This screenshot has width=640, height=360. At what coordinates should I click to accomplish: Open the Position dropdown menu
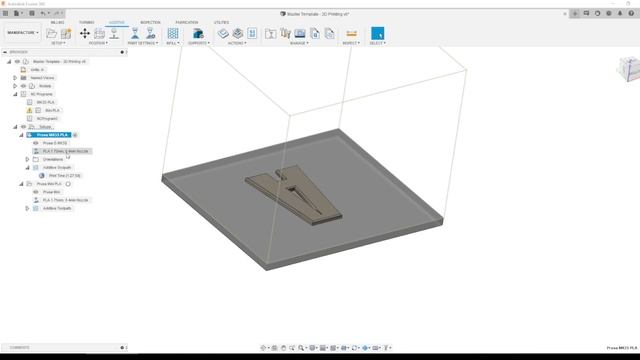(x=98, y=43)
